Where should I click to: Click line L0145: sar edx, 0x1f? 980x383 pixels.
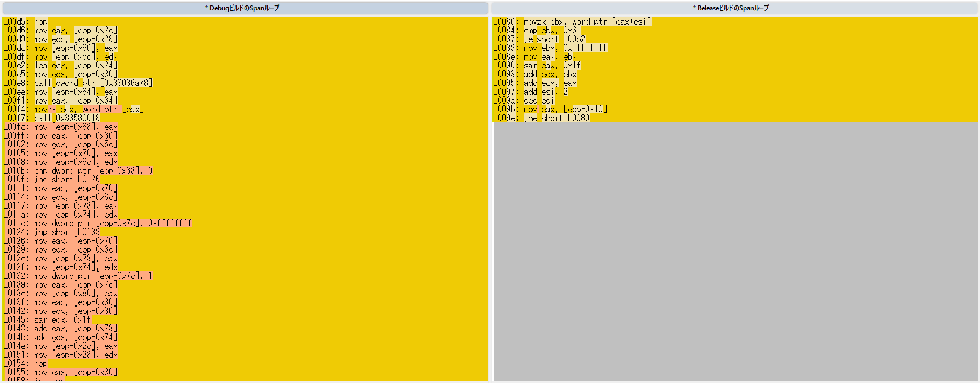(47, 320)
